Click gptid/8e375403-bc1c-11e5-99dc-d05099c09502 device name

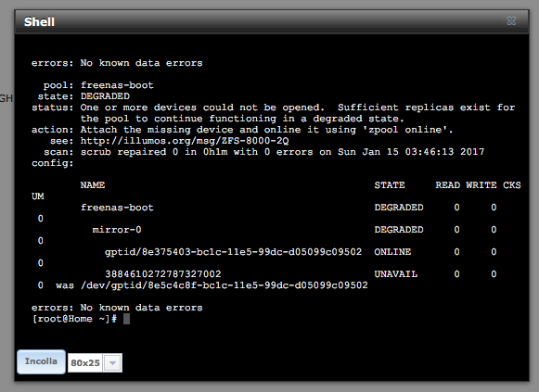pos(233,252)
